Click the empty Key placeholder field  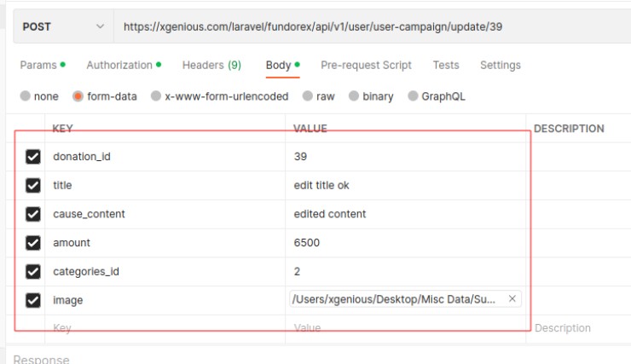tap(162, 328)
